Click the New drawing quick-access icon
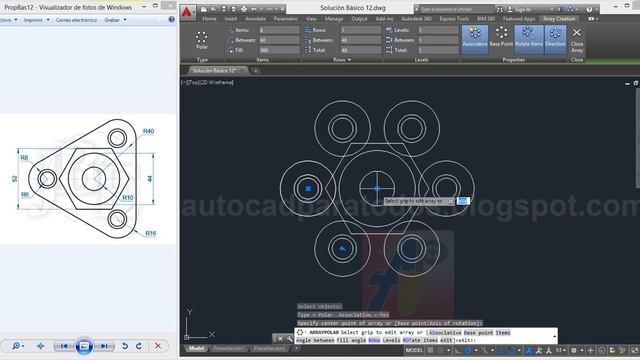This screenshot has height=360, width=640. [204, 9]
